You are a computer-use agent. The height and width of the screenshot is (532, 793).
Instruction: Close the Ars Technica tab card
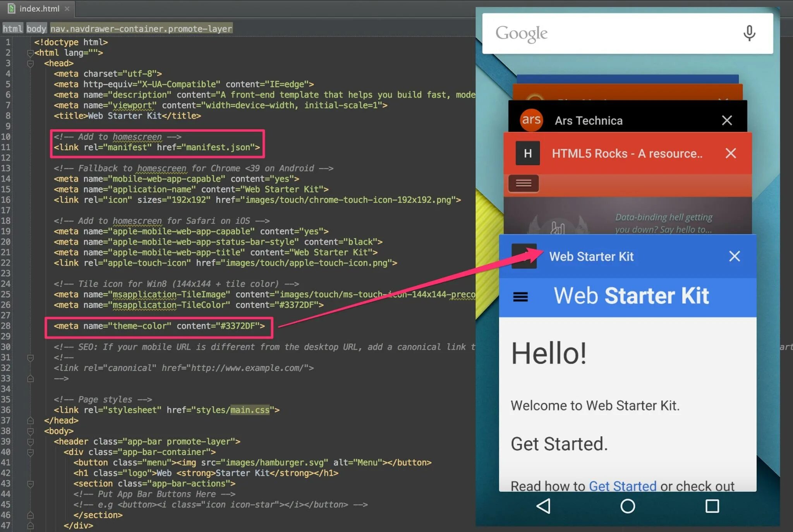coord(727,120)
